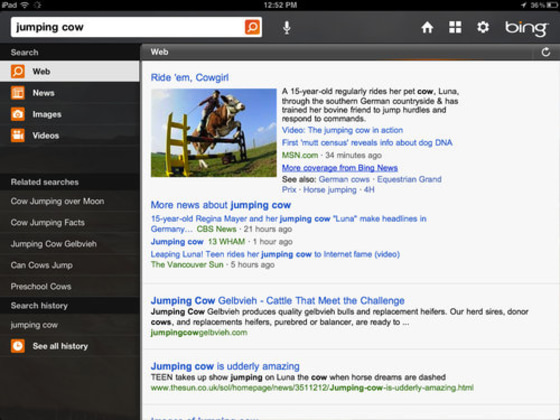Open More news about jumping cow
The image size is (560, 420).
[221, 205]
